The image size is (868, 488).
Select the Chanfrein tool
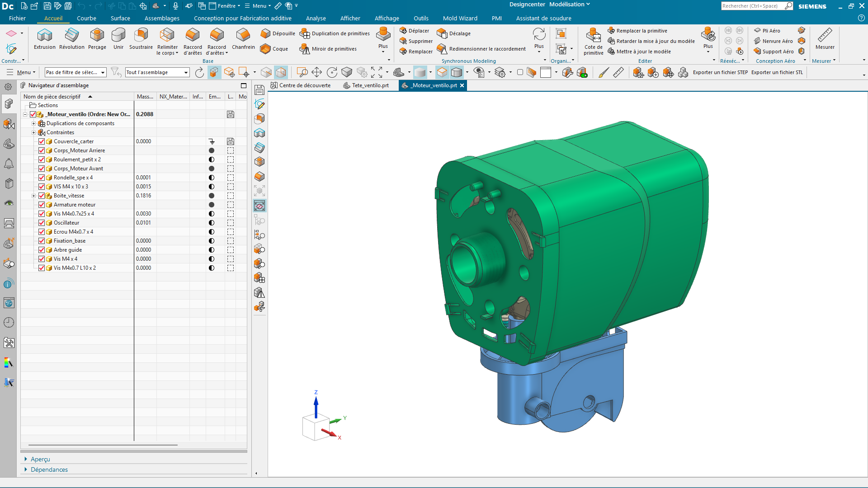point(243,39)
